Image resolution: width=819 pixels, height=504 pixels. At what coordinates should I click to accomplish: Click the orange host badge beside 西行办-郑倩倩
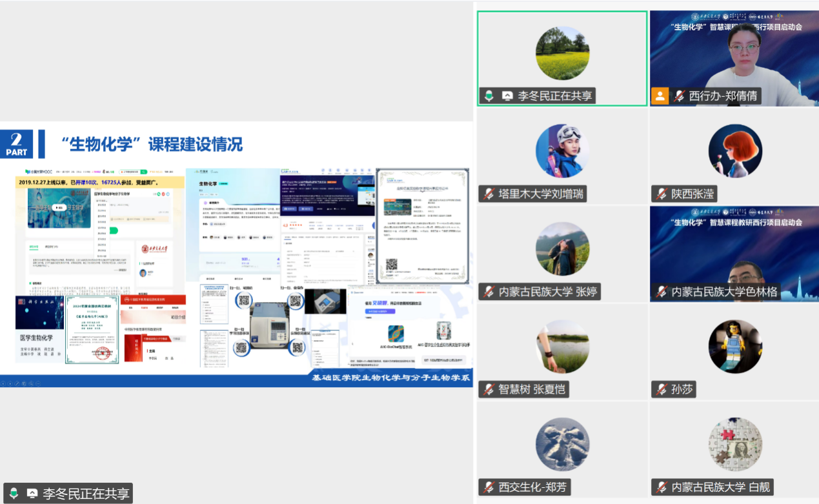(660, 96)
